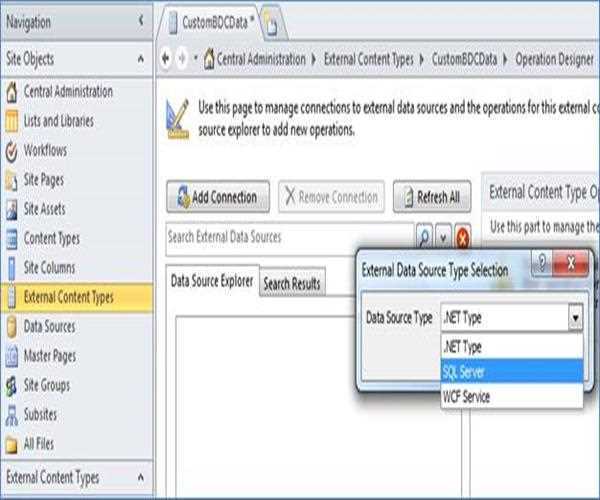The height and width of the screenshot is (500, 600).
Task: Open the Data Source Type dropdown arrow
Action: [575, 318]
